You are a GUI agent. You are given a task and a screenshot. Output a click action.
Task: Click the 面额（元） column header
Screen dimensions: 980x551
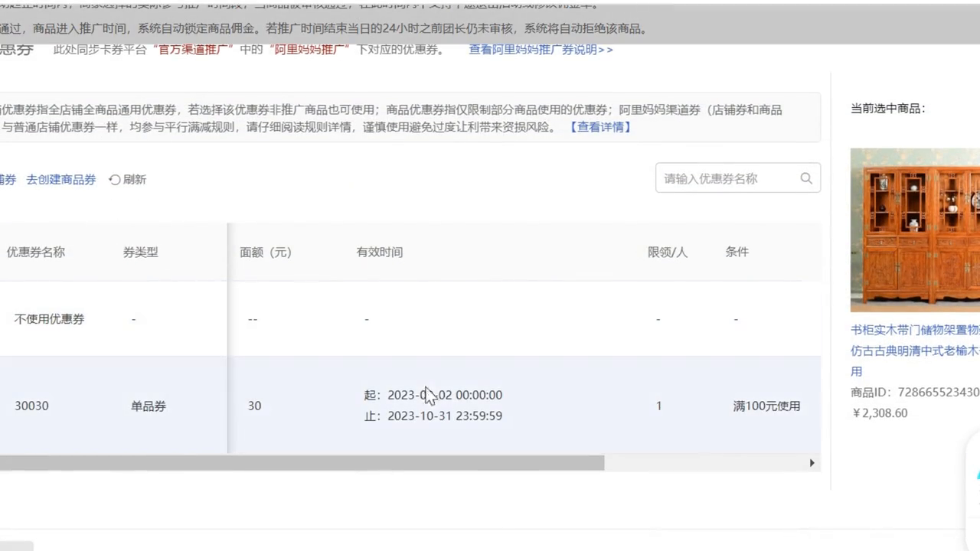(x=266, y=253)
